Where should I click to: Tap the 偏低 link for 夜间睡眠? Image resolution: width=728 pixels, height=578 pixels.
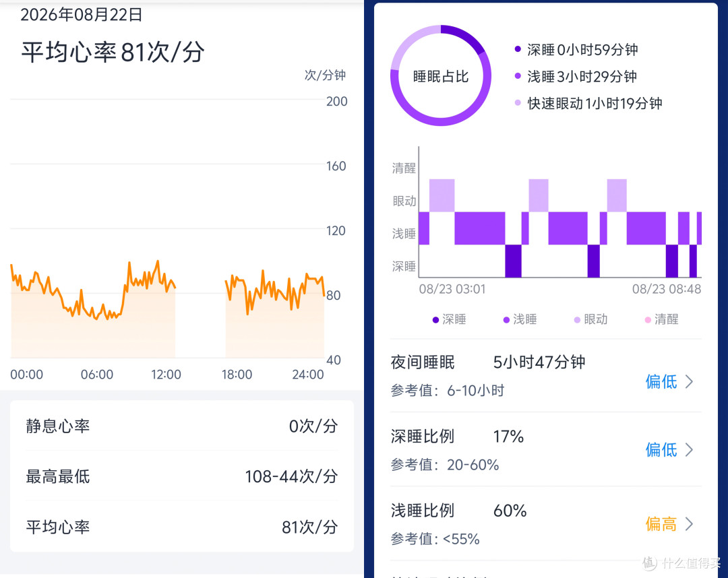pyautogui.click(x=661, y=382)
